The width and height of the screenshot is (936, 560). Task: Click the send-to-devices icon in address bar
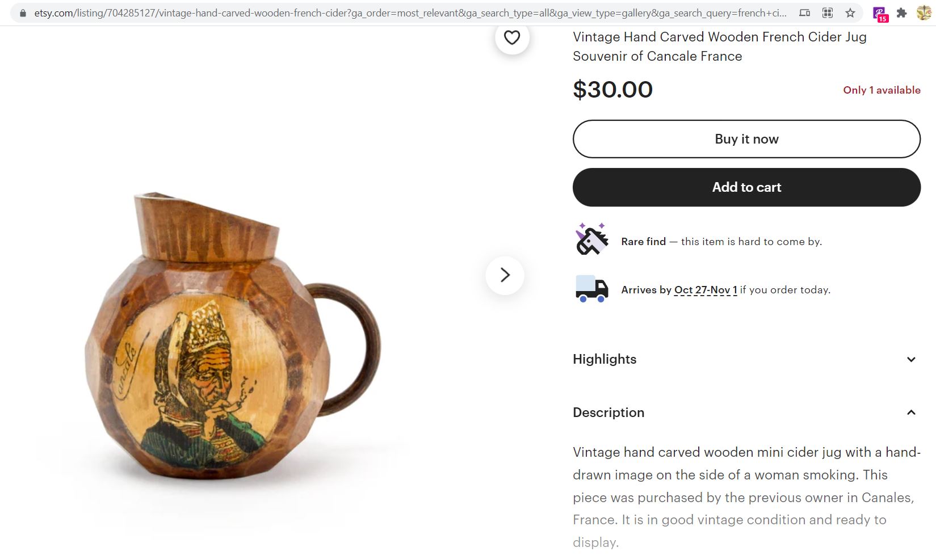pyautogui.click(x=804, y=12)
